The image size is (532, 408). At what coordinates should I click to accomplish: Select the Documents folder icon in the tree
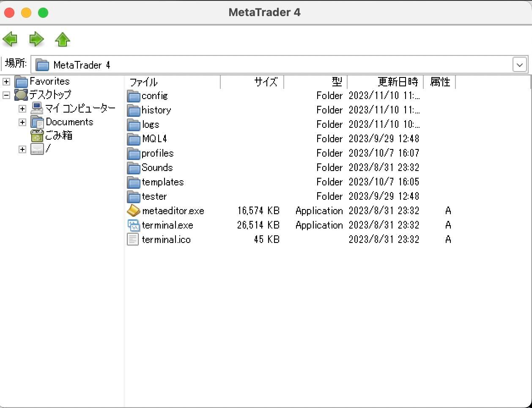tap(37, 122)
